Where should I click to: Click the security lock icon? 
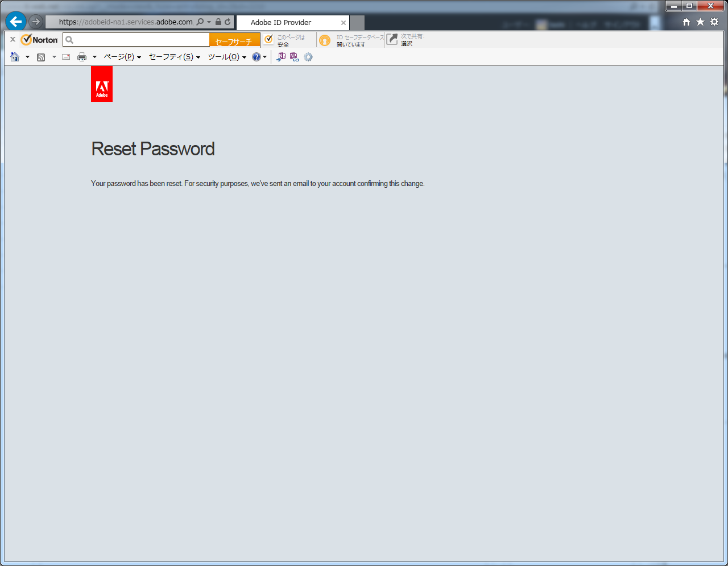coord(218,22)
